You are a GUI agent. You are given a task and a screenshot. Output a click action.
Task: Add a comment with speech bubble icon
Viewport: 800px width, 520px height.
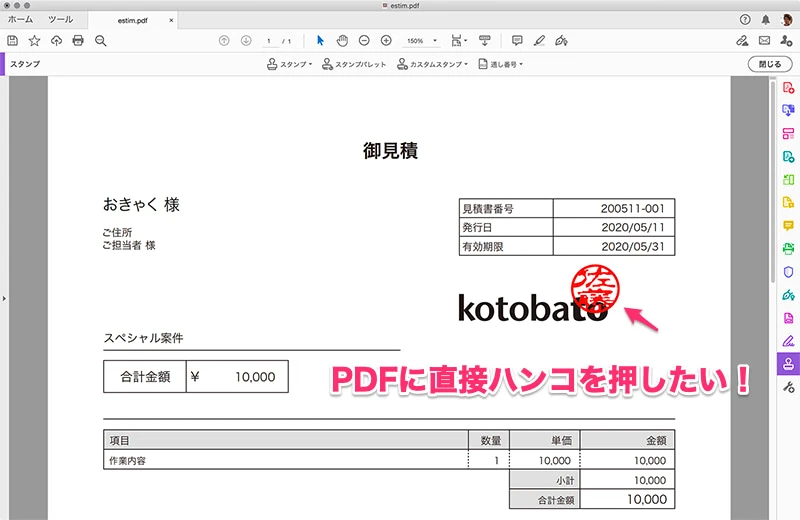pyautogui.click(x=517, y=40)
